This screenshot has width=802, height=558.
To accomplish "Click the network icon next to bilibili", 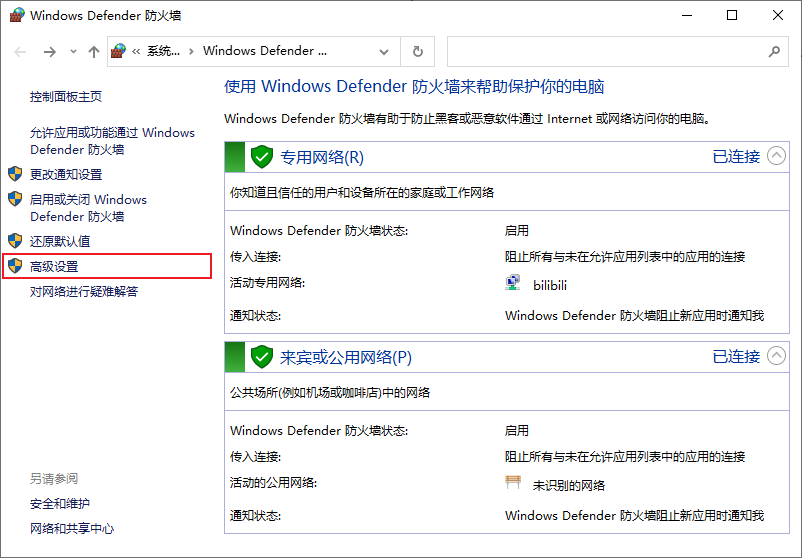I will tap(513, 282).
